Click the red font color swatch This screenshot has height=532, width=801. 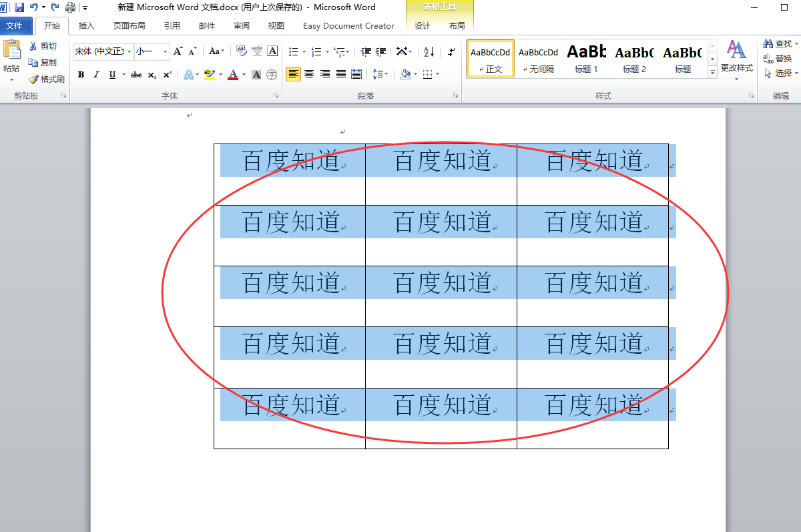[x=233, y=78]
